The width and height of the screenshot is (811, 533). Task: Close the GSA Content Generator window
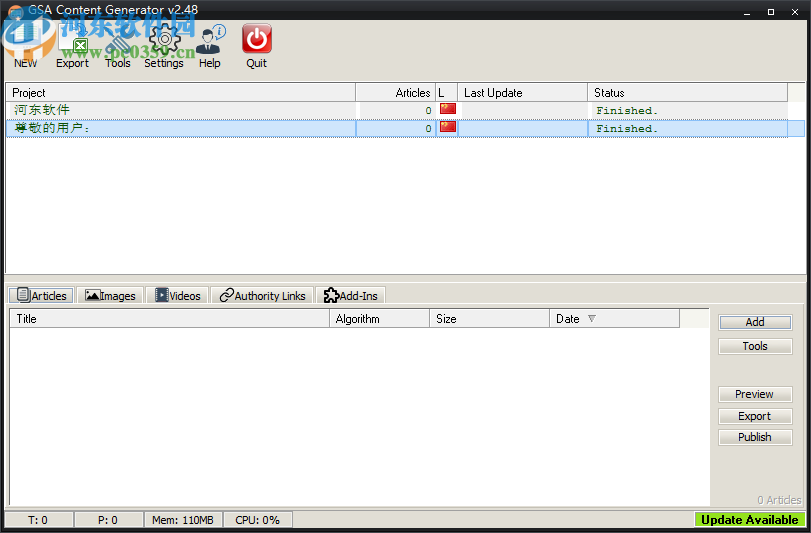pyautogui.click(x=795, y=12)
